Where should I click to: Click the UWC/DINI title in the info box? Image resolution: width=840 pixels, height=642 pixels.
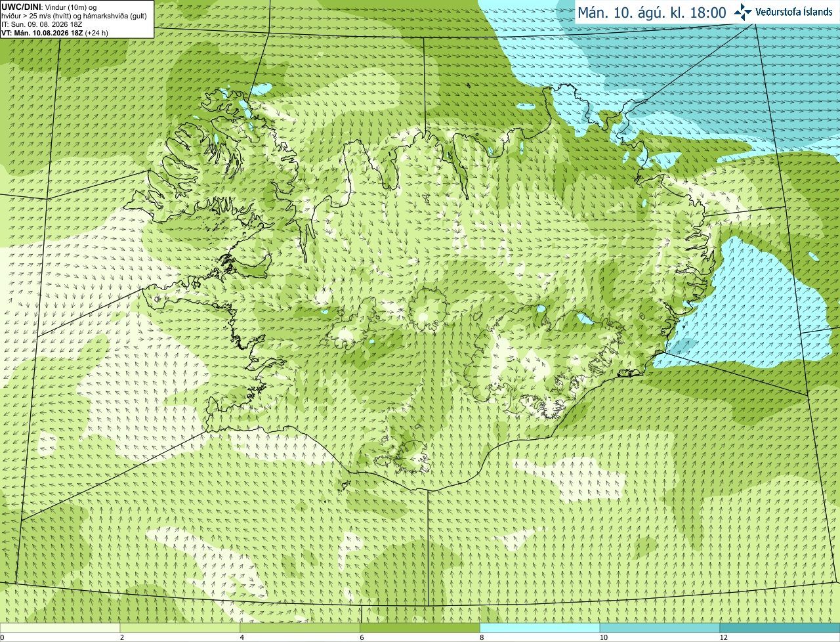point(20,7)
